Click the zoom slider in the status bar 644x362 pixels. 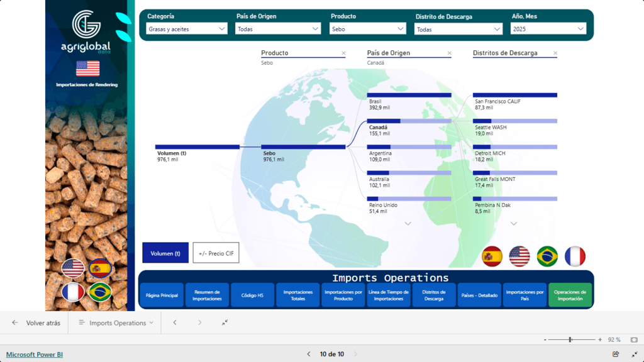click(x=570, y=339)
